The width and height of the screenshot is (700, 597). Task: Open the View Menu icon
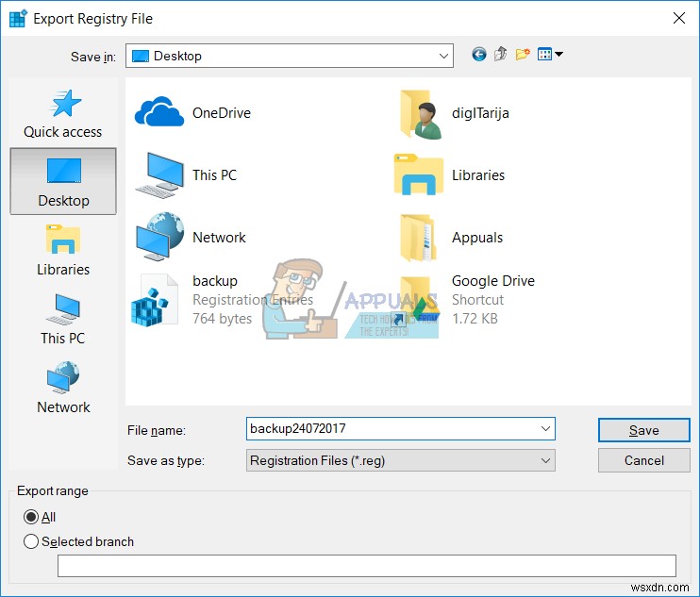pos(550,55)
